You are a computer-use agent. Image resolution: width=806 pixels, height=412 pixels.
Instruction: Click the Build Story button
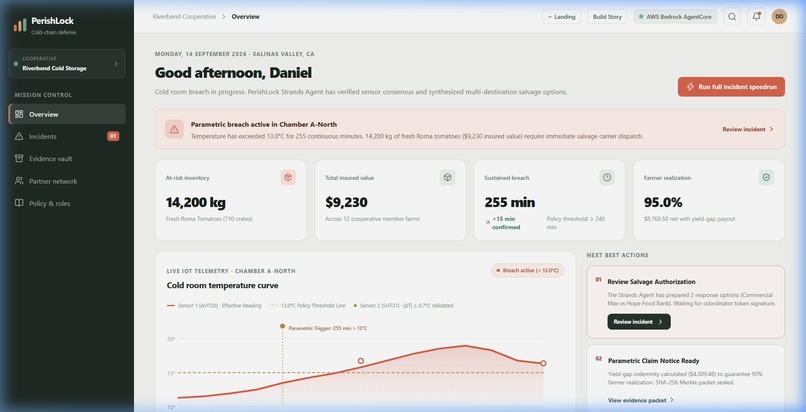pos(607,16)
